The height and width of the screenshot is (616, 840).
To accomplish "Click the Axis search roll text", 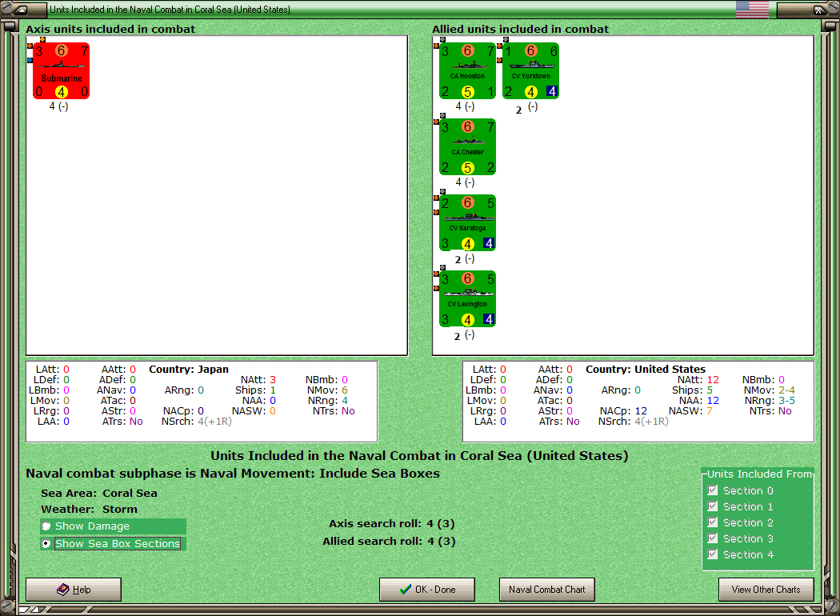I will click(392, 523).
